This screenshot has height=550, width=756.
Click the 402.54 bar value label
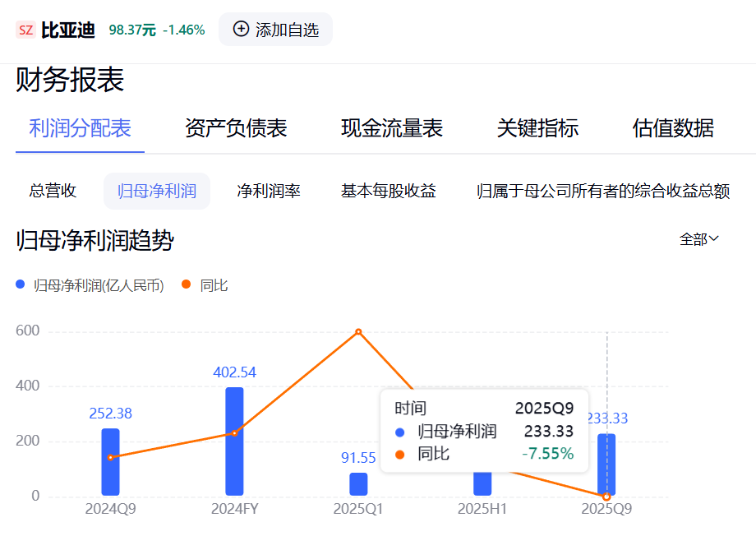tap(234, 372)
